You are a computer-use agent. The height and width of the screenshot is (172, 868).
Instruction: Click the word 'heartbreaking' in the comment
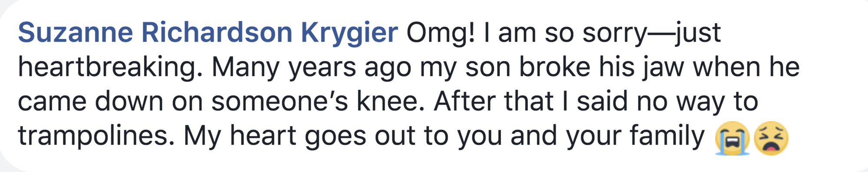tap(110, 68)
